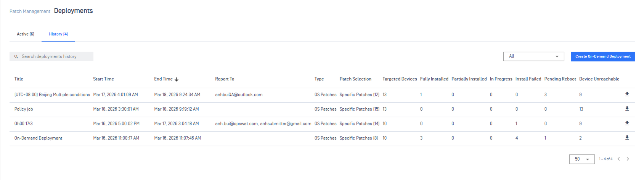This screenshot has width=644, height=180.
Task: Go to previous page arrow
Action: (x=618, y=159)
